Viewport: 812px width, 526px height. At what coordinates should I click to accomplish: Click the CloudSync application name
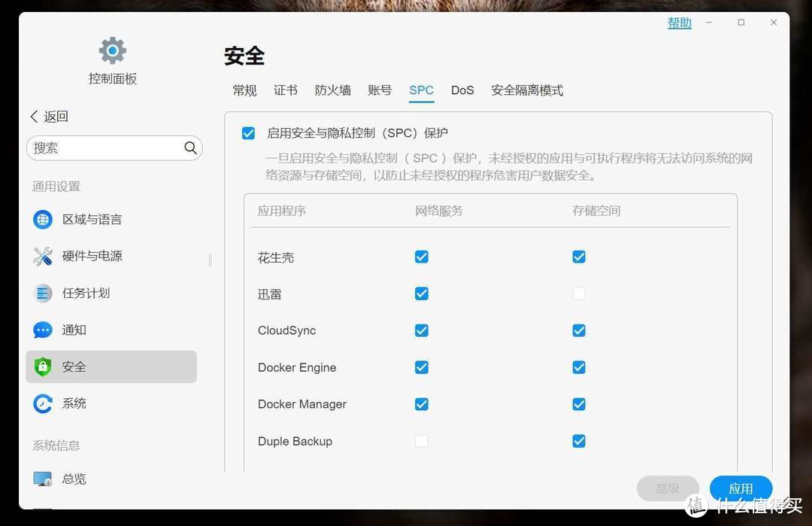click(287, 330)
